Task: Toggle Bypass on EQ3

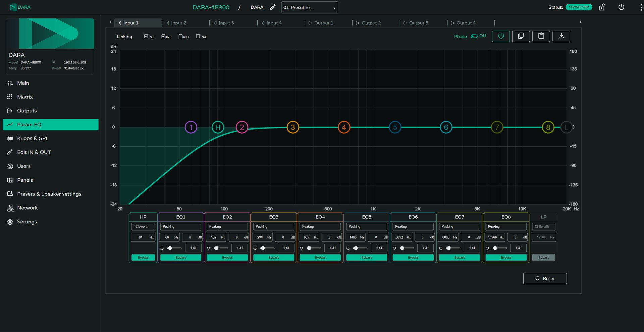Action: [x=274, y=257]
